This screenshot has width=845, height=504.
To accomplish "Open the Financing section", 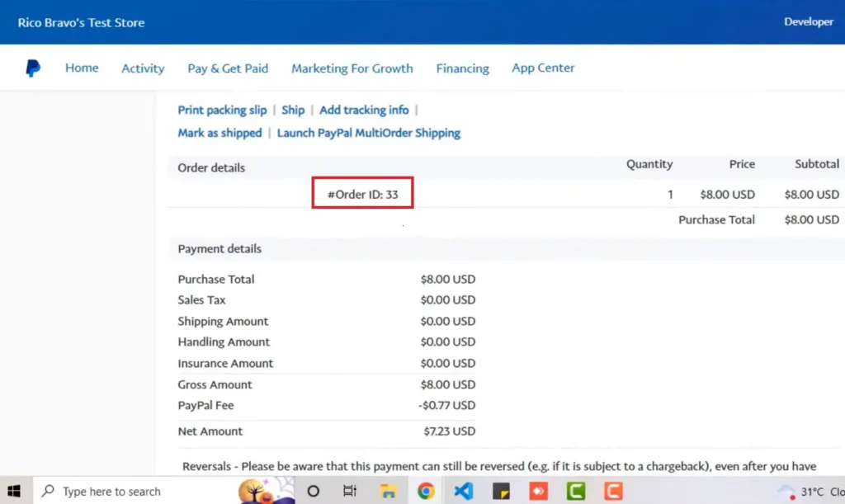I will (x=462, y=68).
